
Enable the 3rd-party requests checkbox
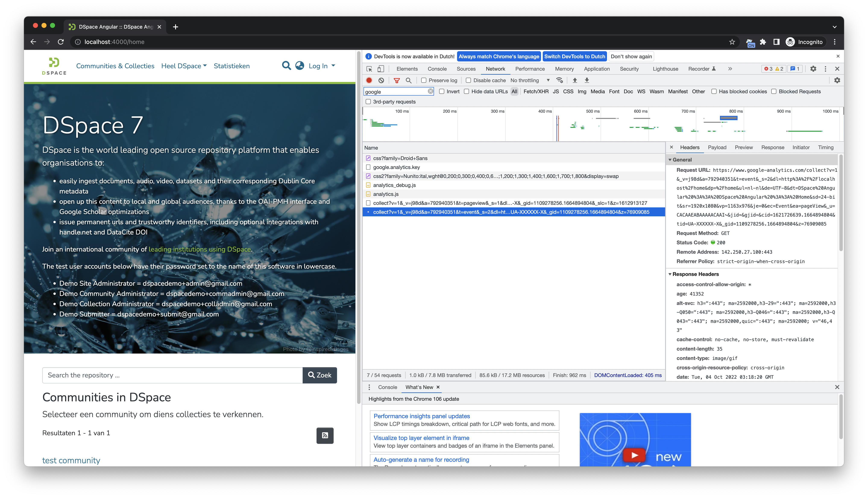(368, 102)
